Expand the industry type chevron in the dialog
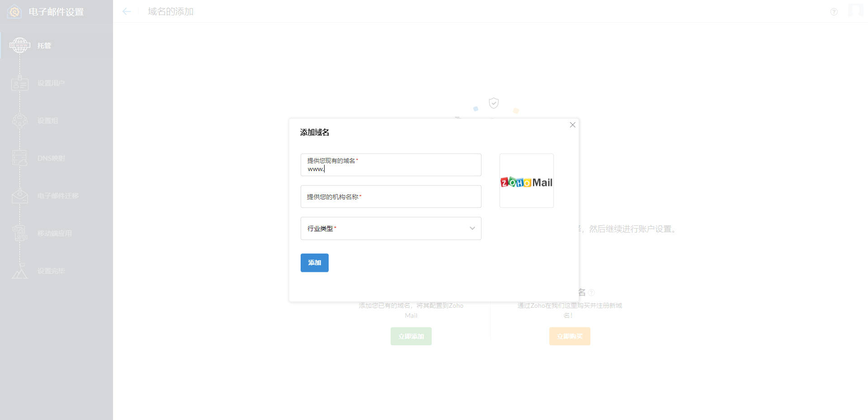The width and height of the screenshot is (868, 420). [472, 228]
